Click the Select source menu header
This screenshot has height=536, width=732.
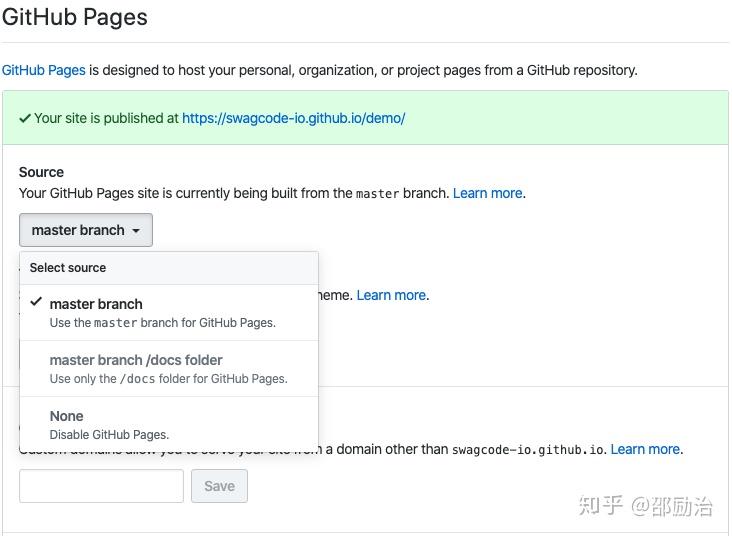(169, 268)
